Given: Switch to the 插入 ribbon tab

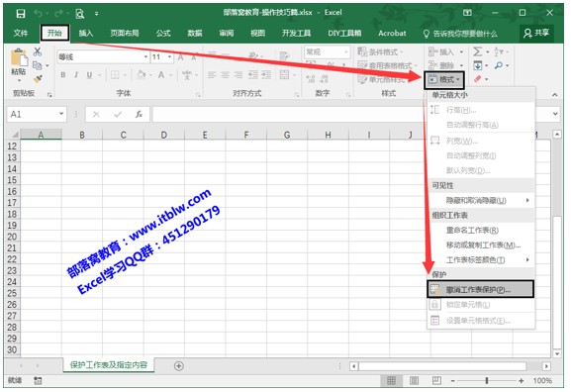Looking at the screenshot, I should pyautogui.click(x=86, y=33).
